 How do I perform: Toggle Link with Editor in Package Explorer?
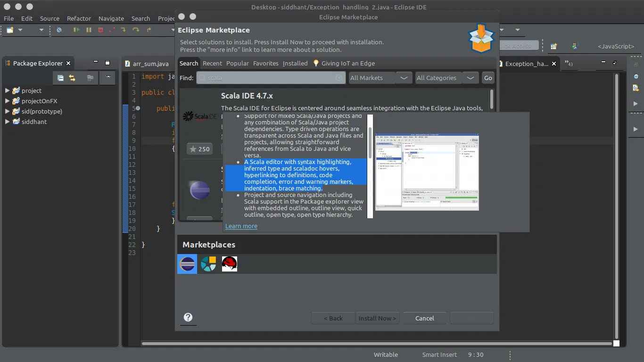[72, 78]
